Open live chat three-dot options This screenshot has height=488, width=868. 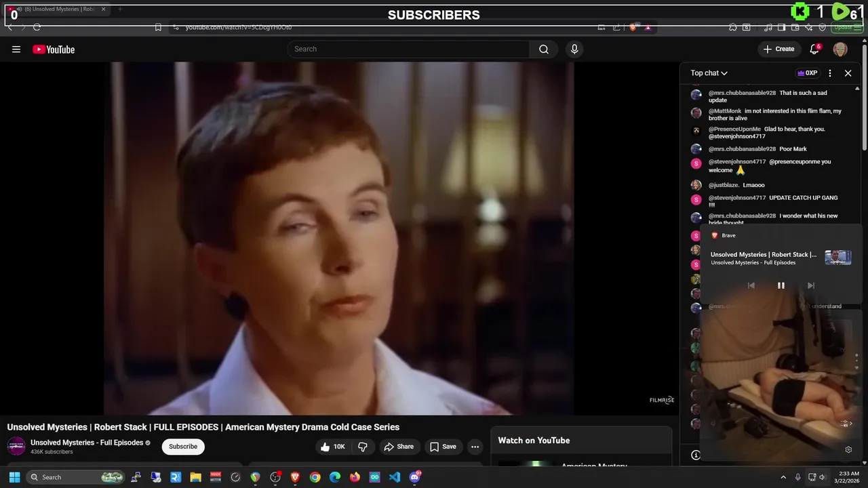[830, 73]
